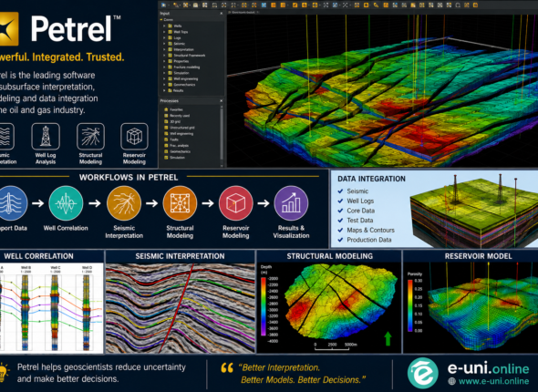Expand the Properties node in Input tree
This screenshot has height=392, width=538.
click(164, 61)
